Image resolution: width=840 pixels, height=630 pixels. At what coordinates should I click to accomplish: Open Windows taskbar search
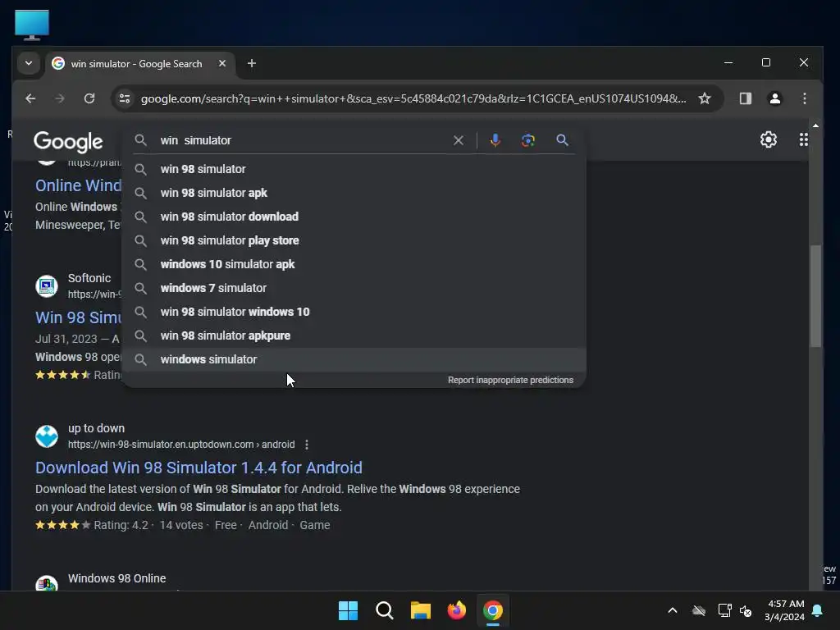[x=384, y=610]
